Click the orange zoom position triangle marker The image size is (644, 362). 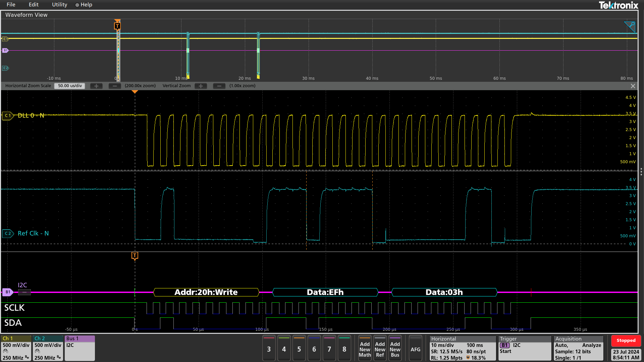tap(135, 92)
